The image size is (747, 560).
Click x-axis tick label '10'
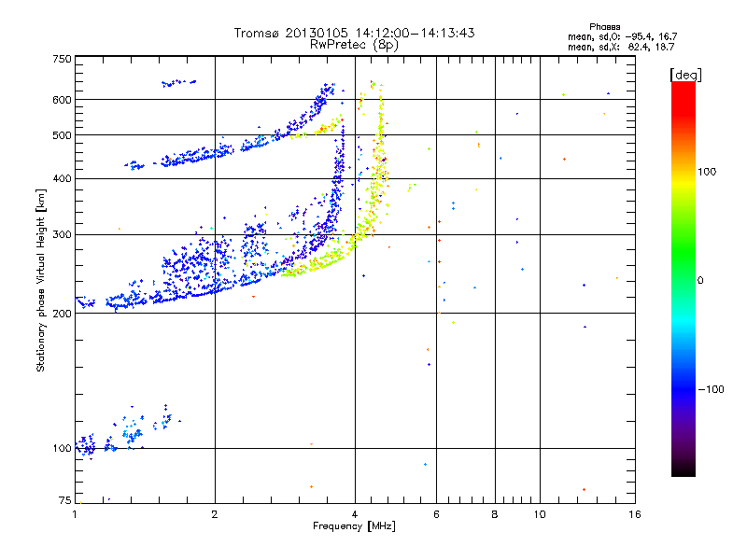[x=540, y=514]
